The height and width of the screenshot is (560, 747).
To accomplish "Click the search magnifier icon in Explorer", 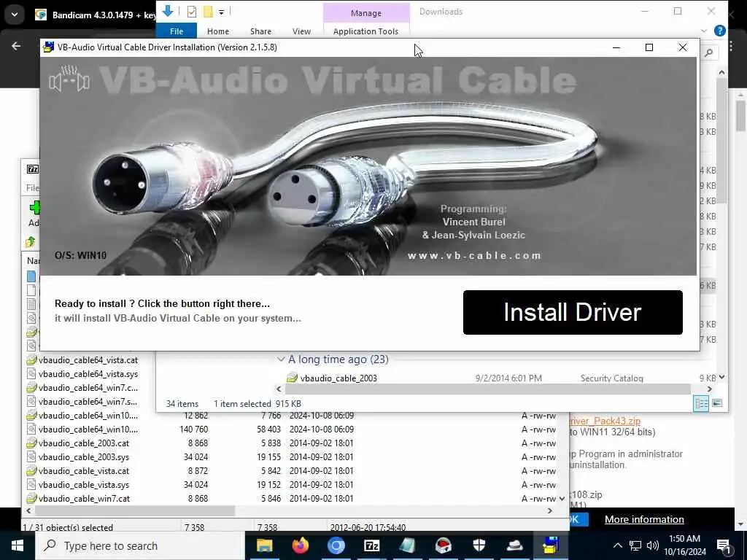I will pos(709,52).
